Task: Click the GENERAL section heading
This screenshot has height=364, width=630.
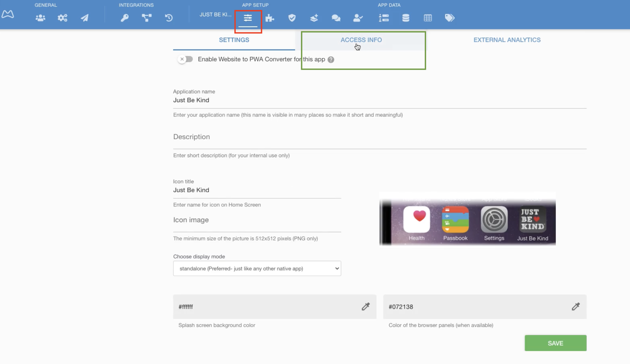Action: 46,5
